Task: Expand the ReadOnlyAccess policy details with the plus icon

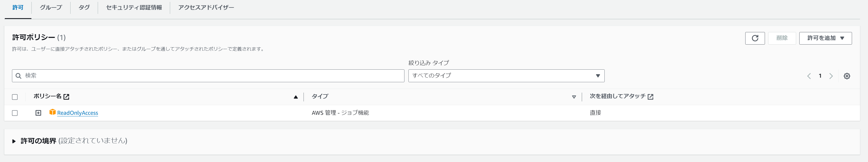Action: coord(38,113)
